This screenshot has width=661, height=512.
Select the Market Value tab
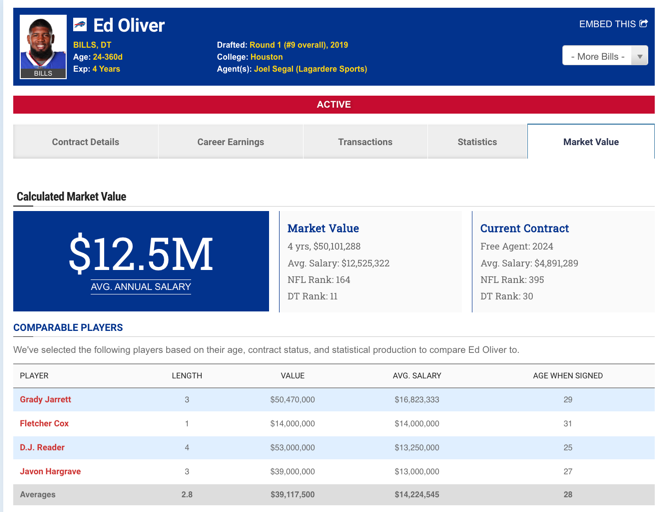[591, 142]
